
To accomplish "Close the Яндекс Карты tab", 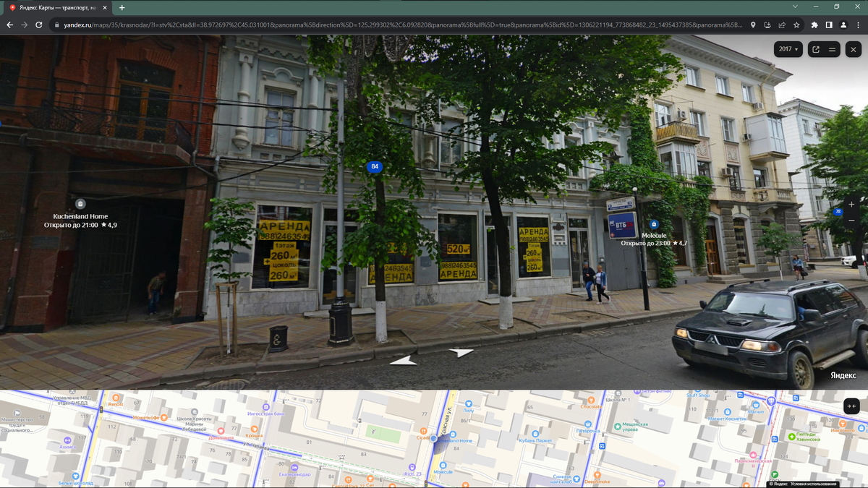I will pyautogui.click(x=104, y=7).
